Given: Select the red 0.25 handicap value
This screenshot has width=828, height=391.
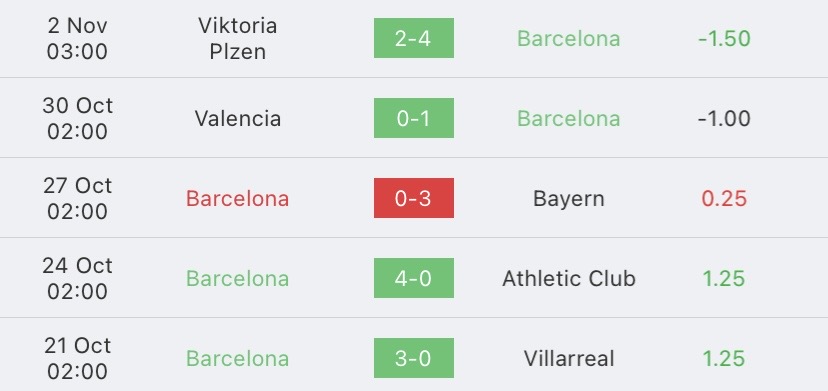Looking at the screenshot, I should click(x=724, y=199).
